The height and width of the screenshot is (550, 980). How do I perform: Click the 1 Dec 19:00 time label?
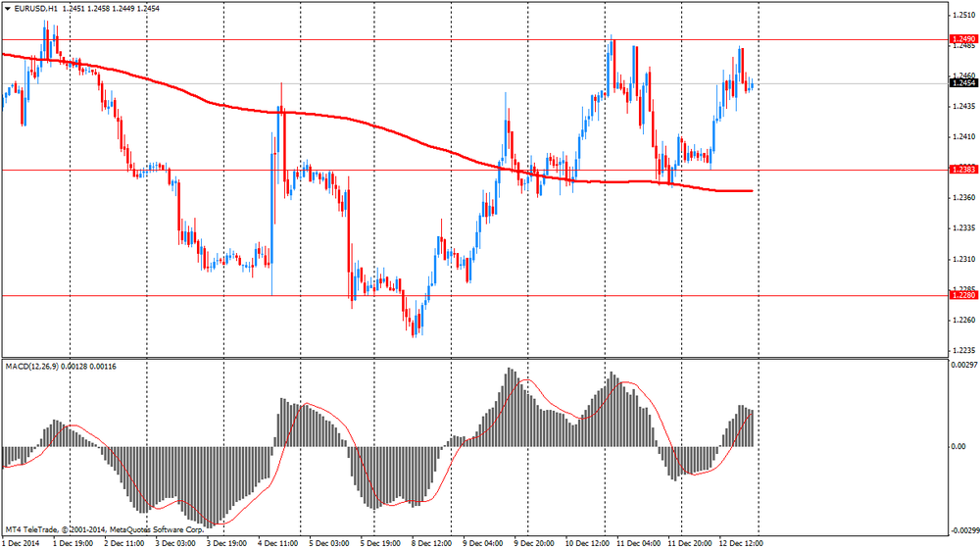73,543
